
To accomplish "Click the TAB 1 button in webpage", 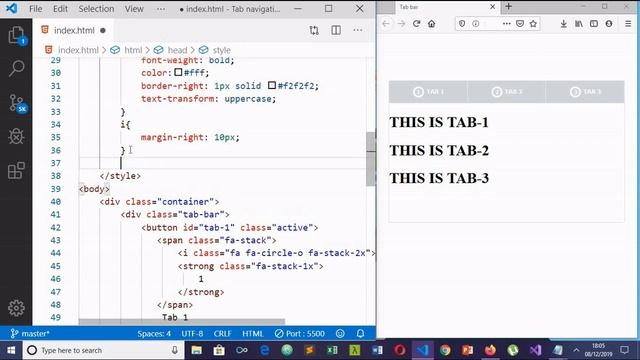I will click(x=428, y=92).
